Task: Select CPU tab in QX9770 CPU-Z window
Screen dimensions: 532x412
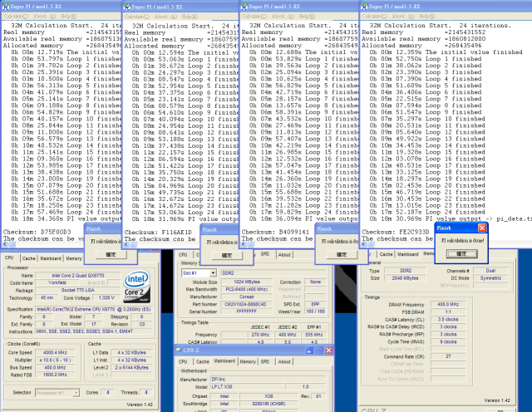Action: [x=9, y=257]
